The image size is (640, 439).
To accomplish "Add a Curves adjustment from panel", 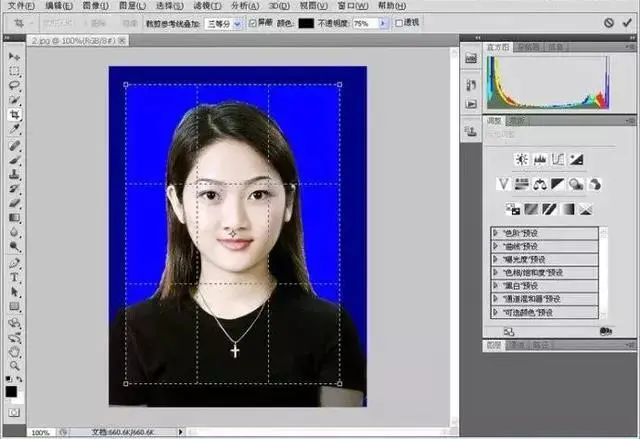I will click(x=558, y=159).
